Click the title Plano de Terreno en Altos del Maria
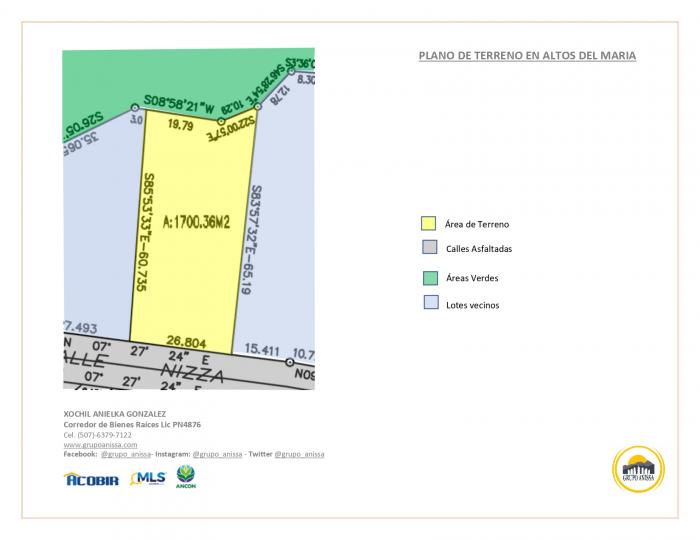The height and width of the screenshot is (540, 700). [526, 56]
